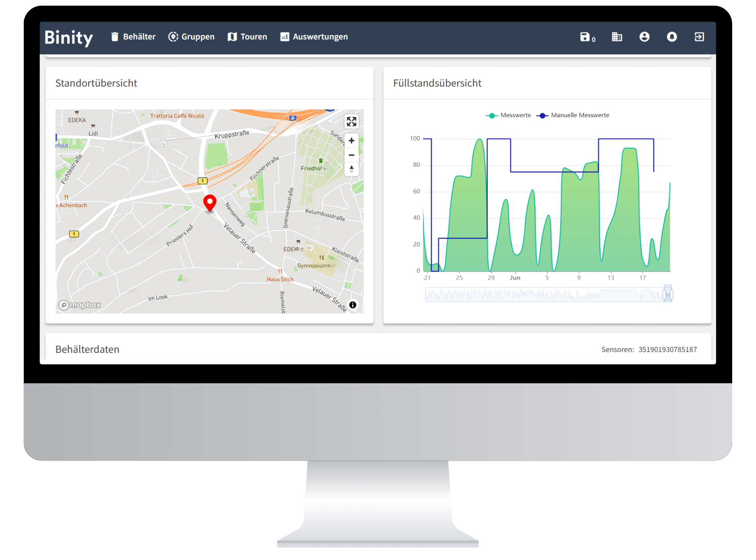
Task: Click the mapbox logo link
Action: 80,305
